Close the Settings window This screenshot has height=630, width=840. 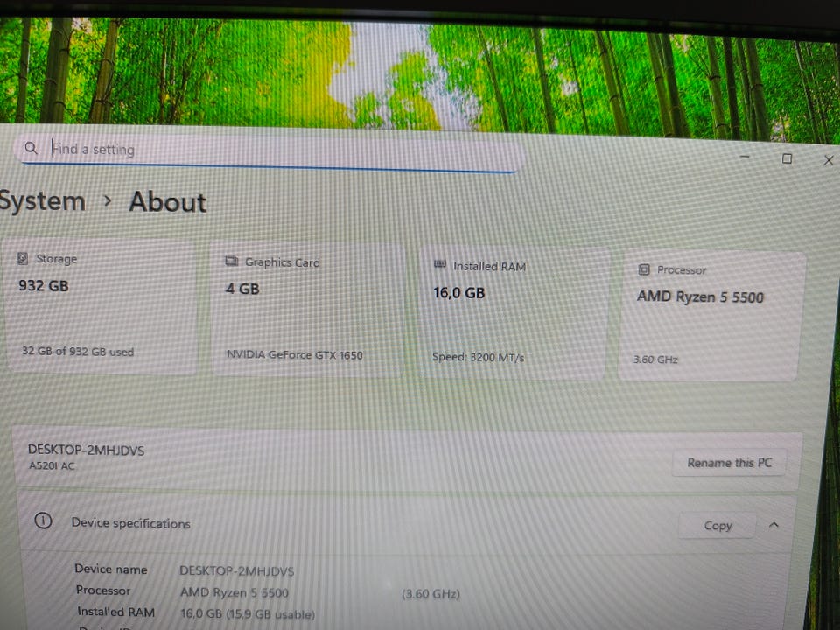829,160
